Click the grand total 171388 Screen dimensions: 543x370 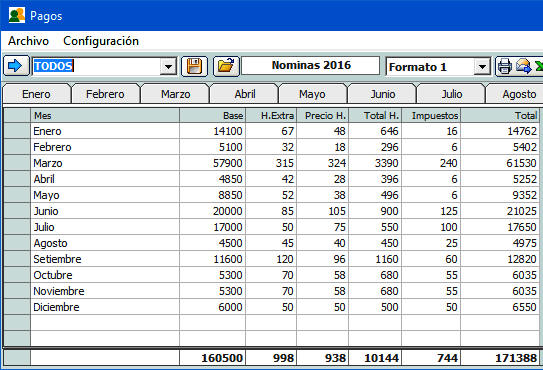pyautogui.click(x=500, y=358)
